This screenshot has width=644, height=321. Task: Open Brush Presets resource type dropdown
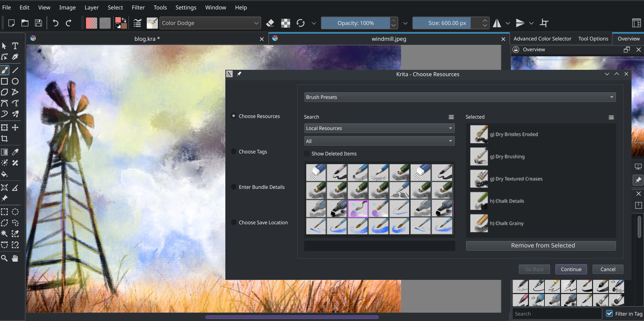click(460, 97)
